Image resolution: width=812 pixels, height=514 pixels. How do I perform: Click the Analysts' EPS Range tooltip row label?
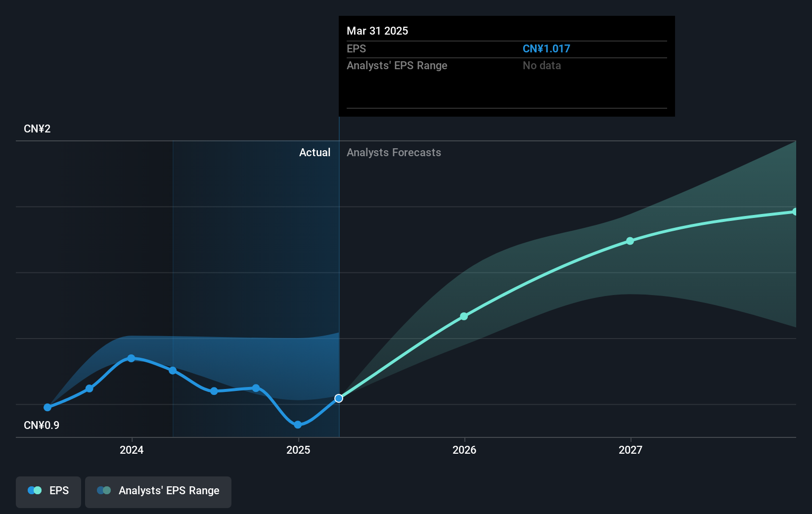click(x=397, y=65)
